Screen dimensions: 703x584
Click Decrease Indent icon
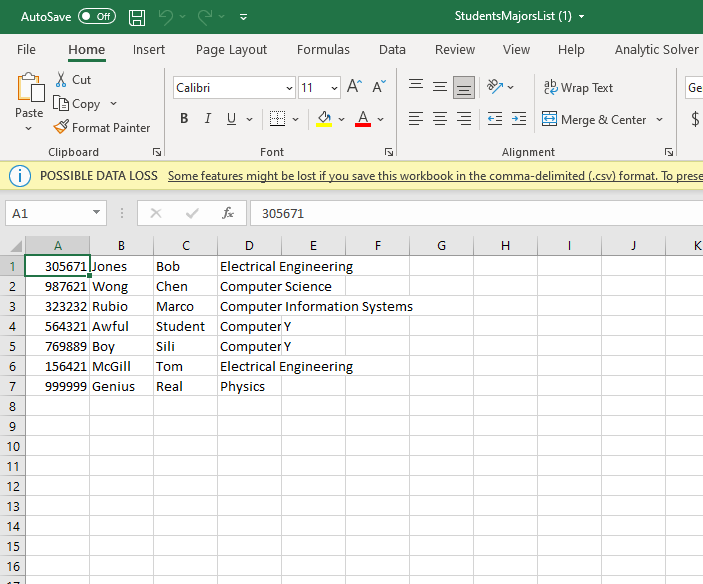click(x=495, y=119)
